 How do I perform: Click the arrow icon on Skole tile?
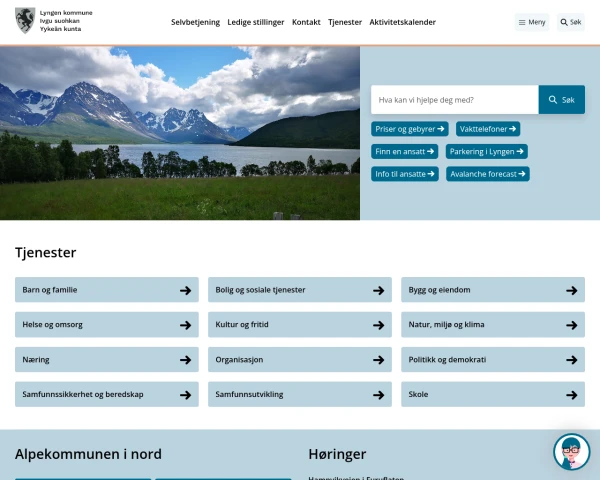[572, 395]
